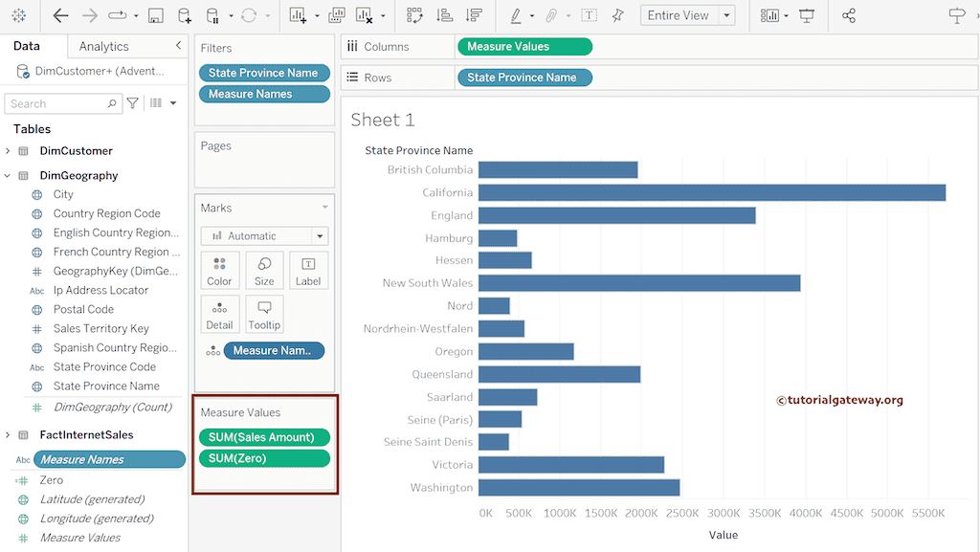
Task: Open Presentation Mode icon
Action: click(x=807, y=15)
